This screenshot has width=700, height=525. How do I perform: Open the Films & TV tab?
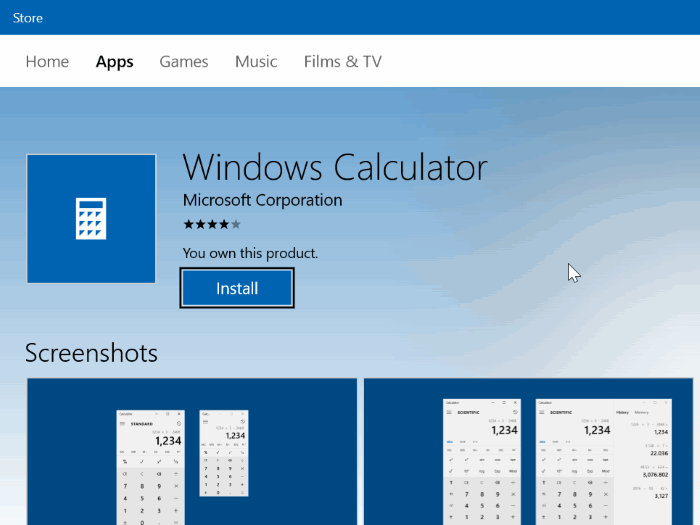(x=342, y=62)
